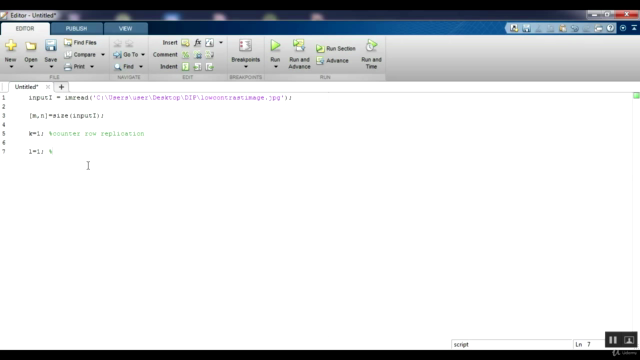Click the Smart Indent icon
Viewport: 640px width, 360px height.
click(185, 67)
